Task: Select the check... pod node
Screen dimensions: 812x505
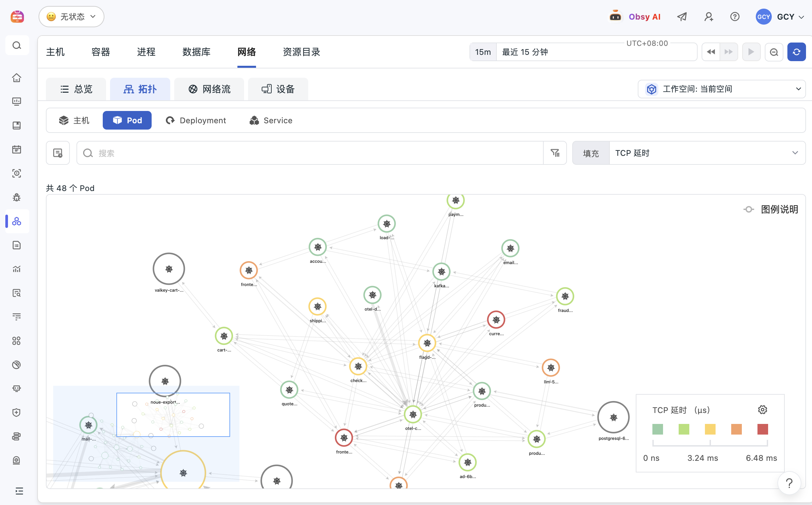Action: point(358,366)
